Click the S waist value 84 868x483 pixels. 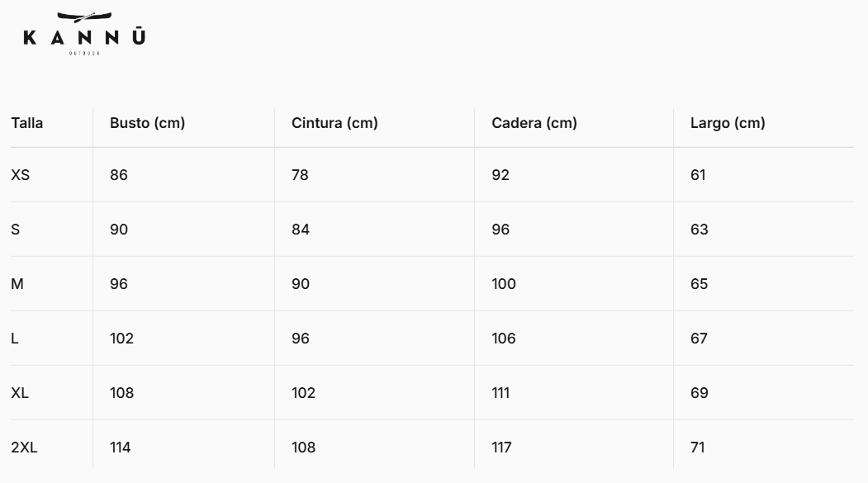[301, 230]
